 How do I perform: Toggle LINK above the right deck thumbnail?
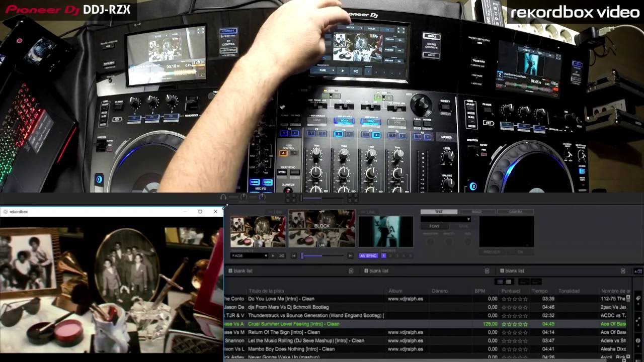pos(369,212)
